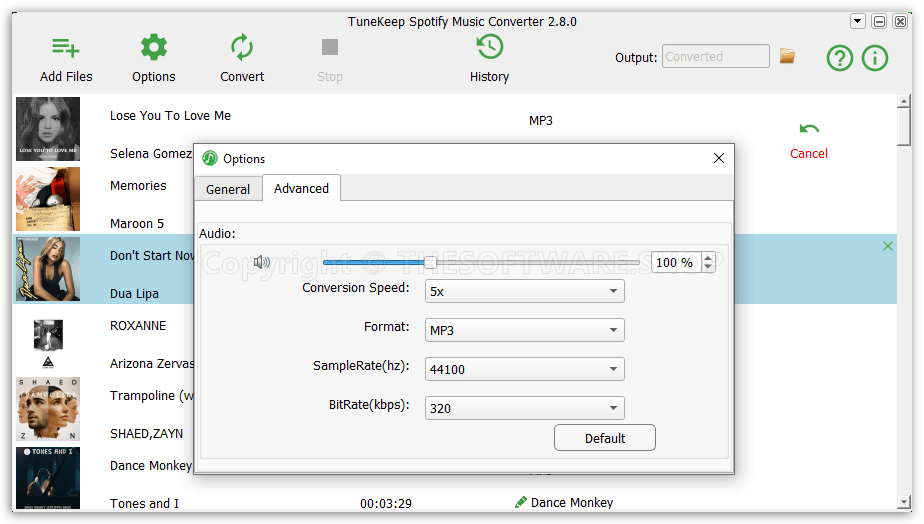924x524 pixels.
Task: Select the Advanced tab
Action: coord(301,188)
